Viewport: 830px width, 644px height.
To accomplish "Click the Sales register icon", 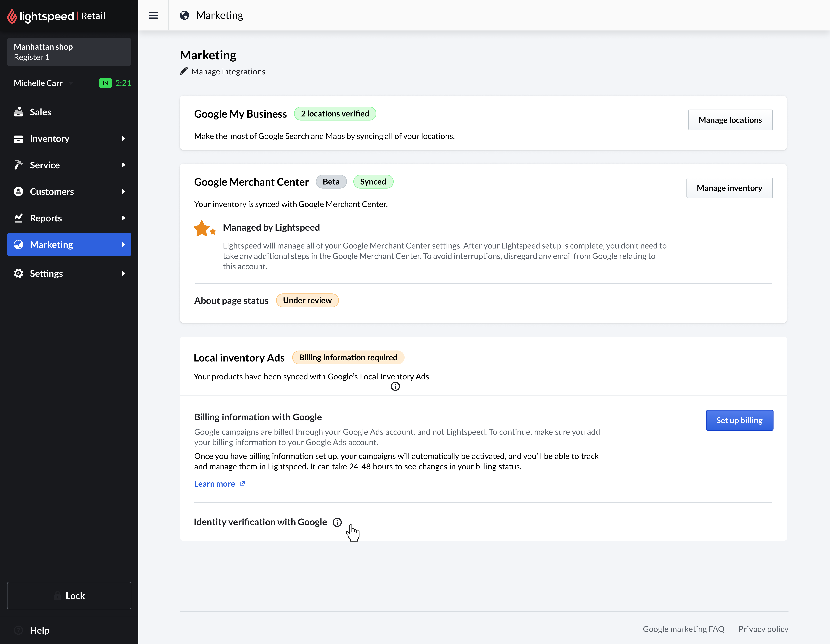I will (x=18, y=112).
